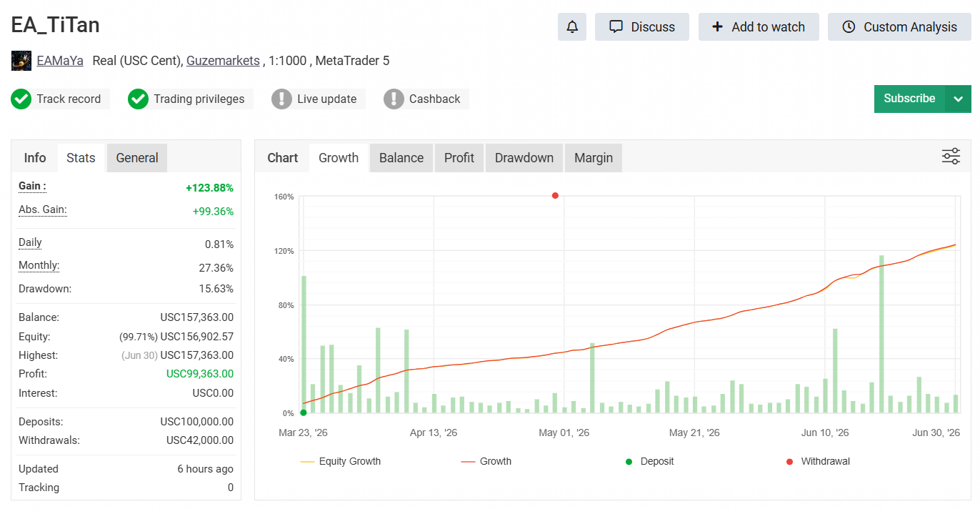
Task: Open the EAMaYa profile link
Action: (x=60, y=61)
